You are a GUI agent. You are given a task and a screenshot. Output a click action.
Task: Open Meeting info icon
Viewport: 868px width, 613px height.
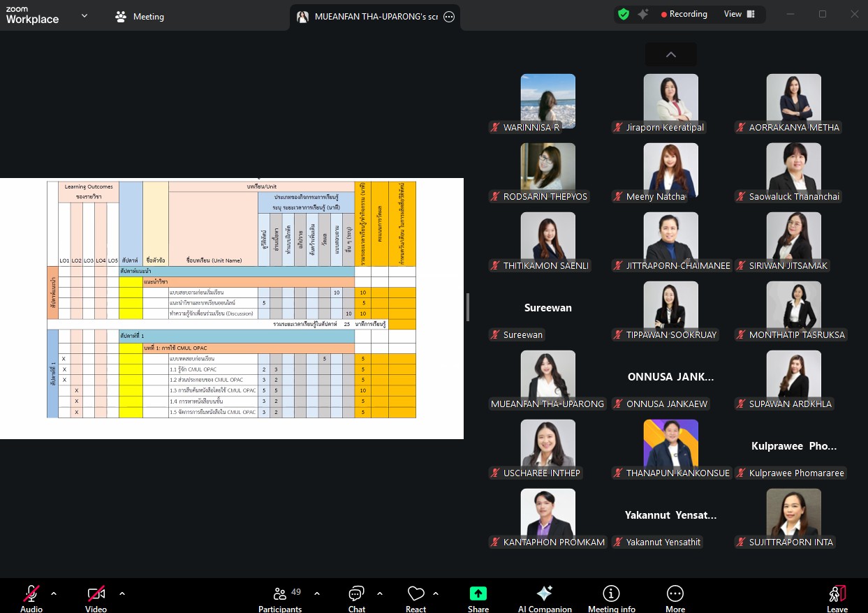(611, 594)
